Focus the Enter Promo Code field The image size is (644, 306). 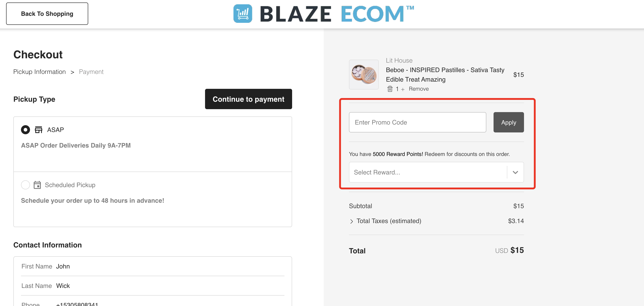click(417, 122)
